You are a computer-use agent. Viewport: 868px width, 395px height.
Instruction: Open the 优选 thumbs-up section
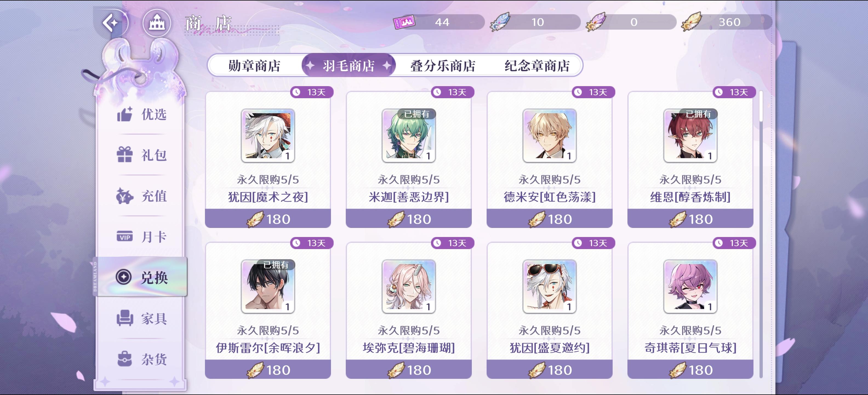(x=142, y=114)
